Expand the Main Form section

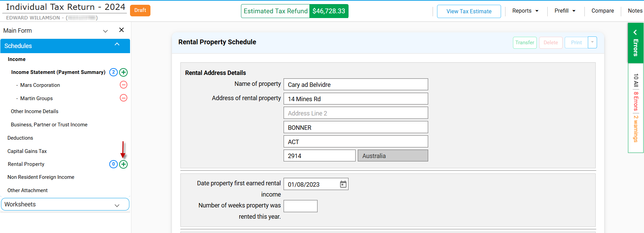[x=106, y=31]
